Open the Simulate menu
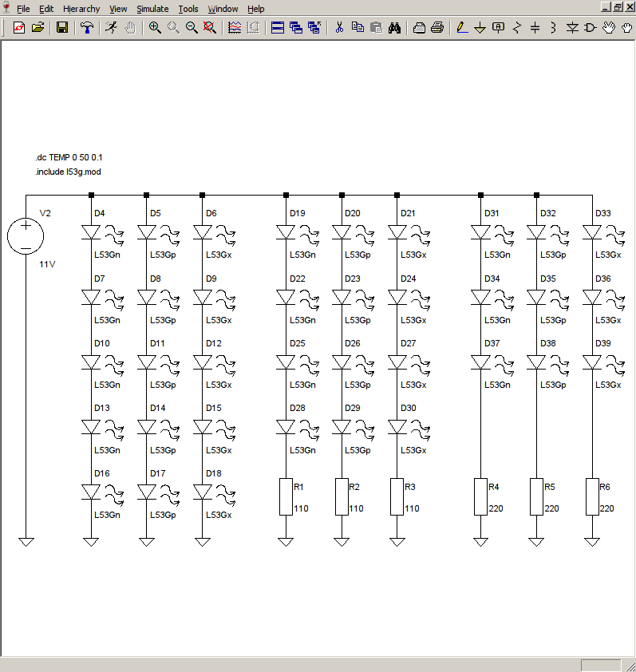Image resolution: width=636 pixels, height=672 pixels. [152, 9]
